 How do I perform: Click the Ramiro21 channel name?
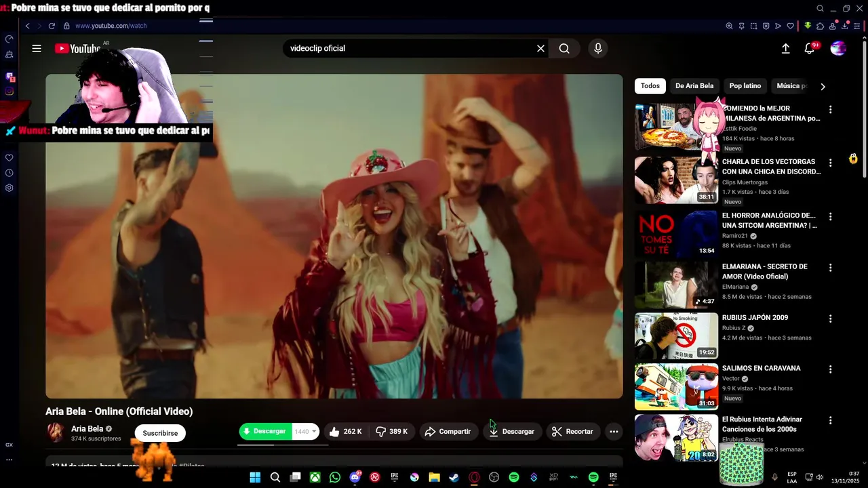[x=734, y=236]
